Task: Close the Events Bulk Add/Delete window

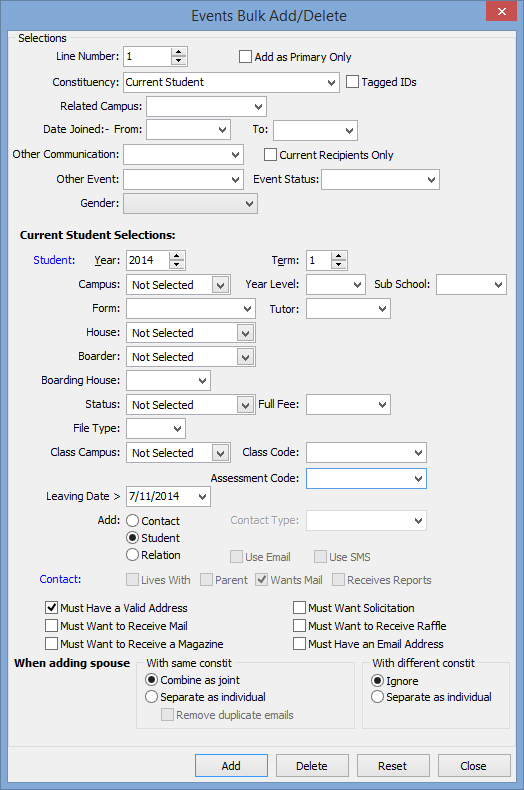Action: point(501,11)
